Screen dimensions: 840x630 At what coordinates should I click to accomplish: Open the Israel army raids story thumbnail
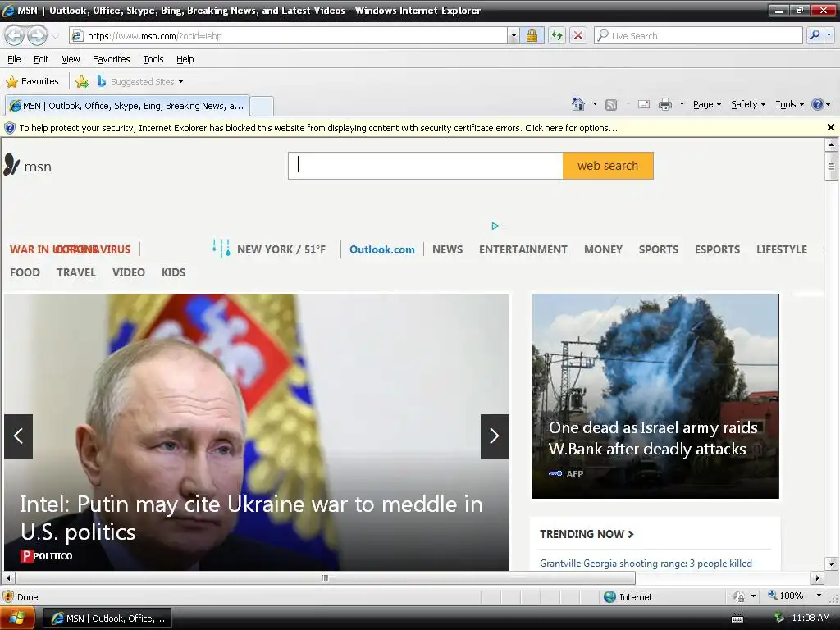[x=655, y=396]
